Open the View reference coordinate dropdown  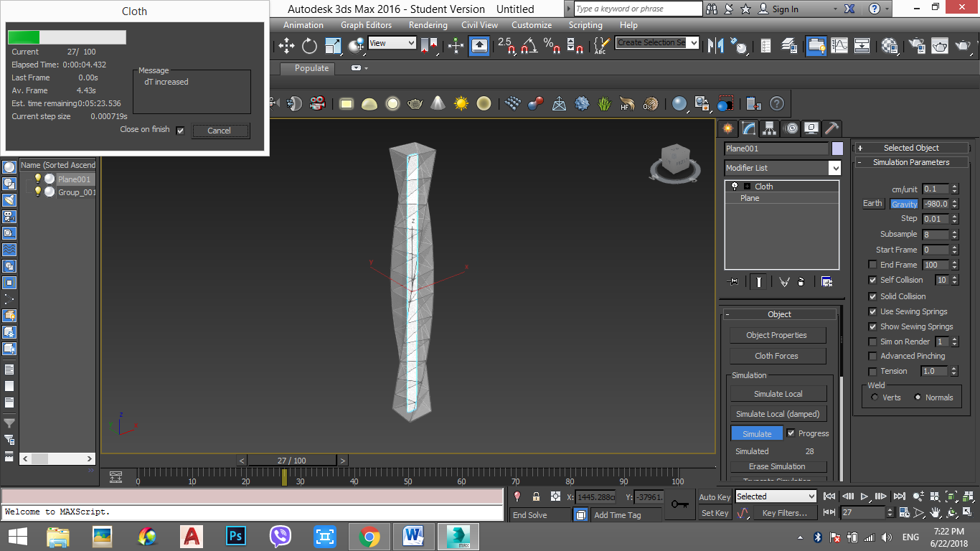[x=410, y=43]
